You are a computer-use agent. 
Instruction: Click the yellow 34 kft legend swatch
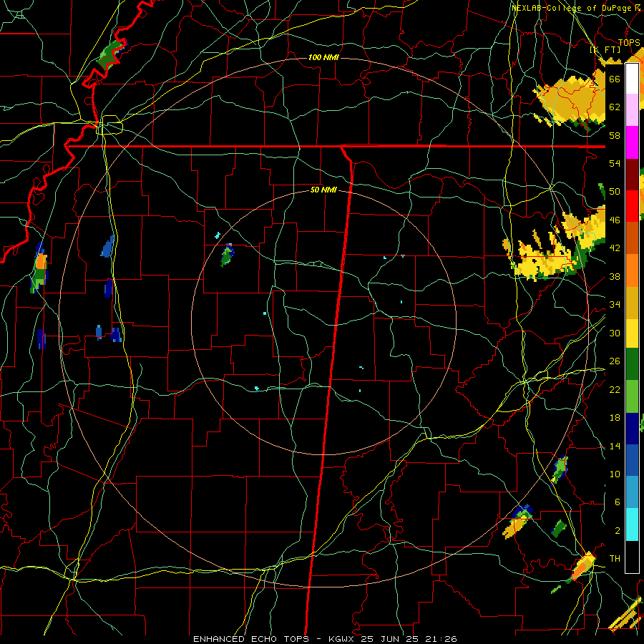(632, 333)
